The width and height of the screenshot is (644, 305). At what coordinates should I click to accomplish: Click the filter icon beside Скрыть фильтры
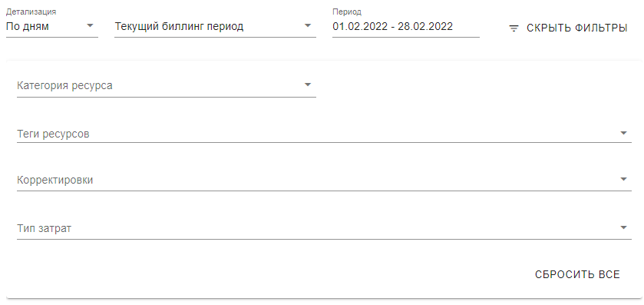click(514, 28)
